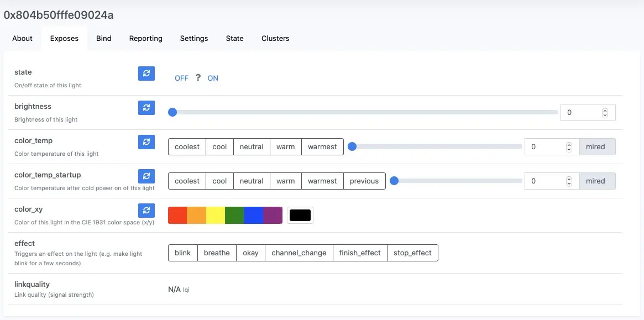Refresh the color_xy value icon
644x320 pixels.
(146, 211)
